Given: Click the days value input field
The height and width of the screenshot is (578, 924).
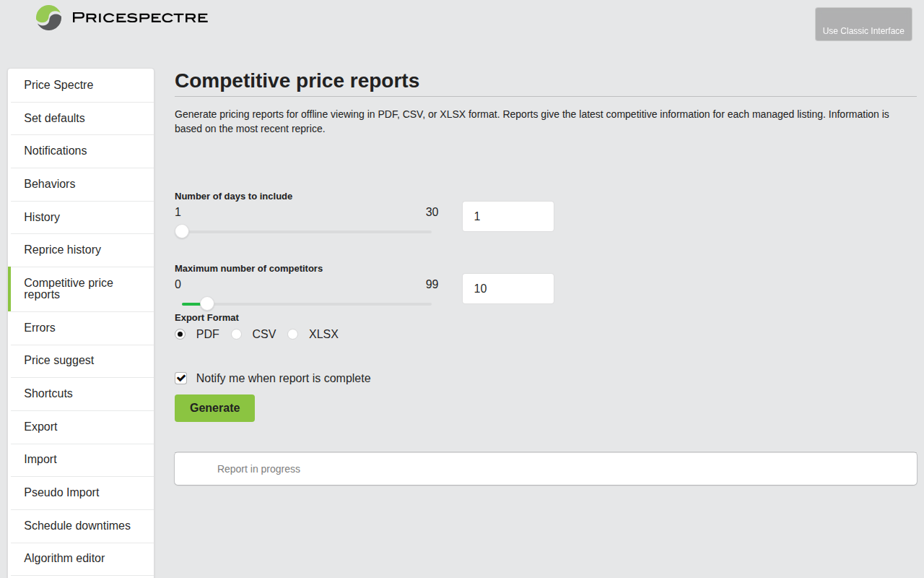Looking at the screenshot, I should (x=507, y=216).
